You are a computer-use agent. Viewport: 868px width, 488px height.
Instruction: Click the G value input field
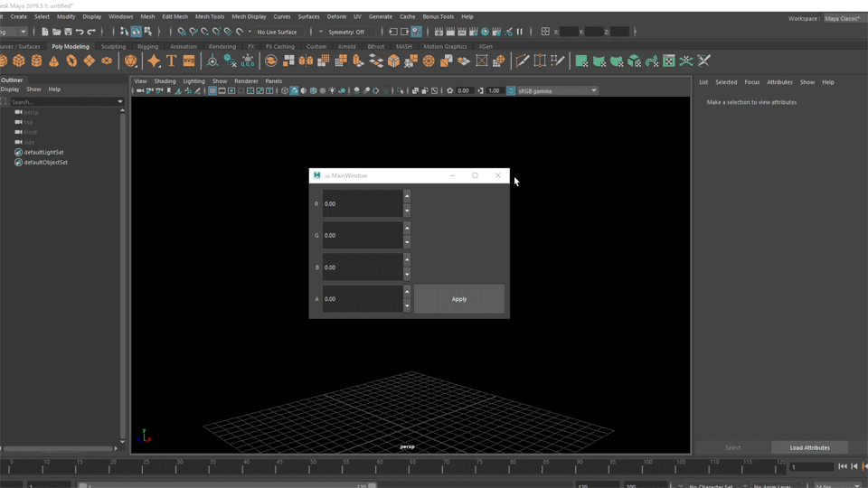point(362,236)
